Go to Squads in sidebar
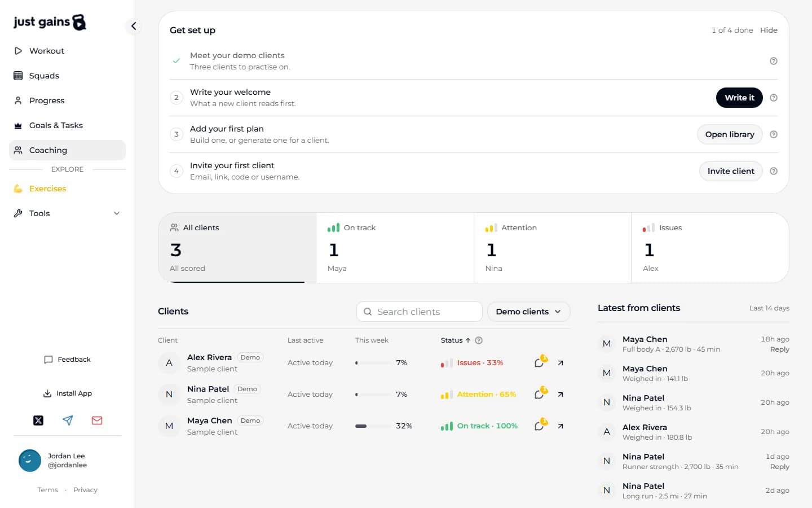Viewport: 812px width, 508px height. [x=67, y=76]
